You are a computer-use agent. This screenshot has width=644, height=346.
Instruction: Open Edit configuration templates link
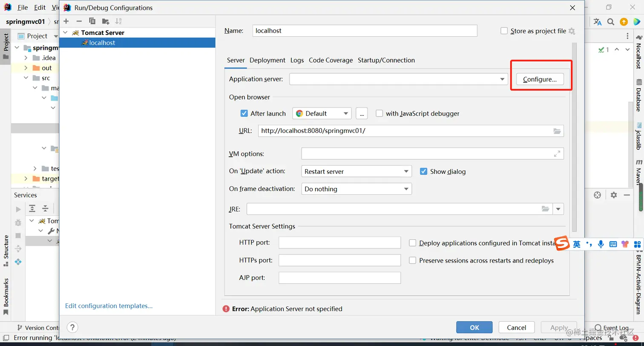[109, 306]
